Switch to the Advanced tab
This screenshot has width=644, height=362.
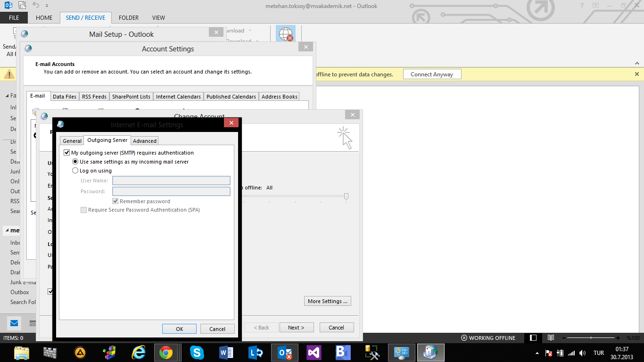click(x=144, y=140)
